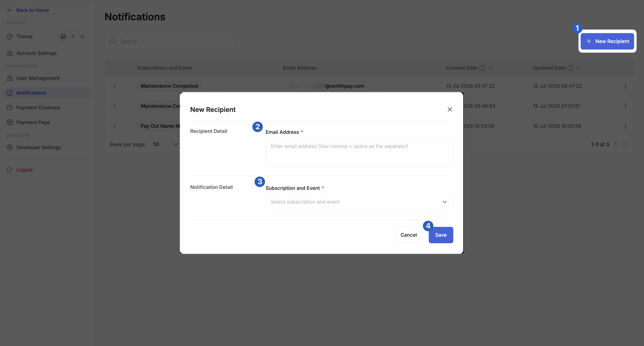Close the New Recipient dialog
This screenshot has height=346, width=644.
450,109
